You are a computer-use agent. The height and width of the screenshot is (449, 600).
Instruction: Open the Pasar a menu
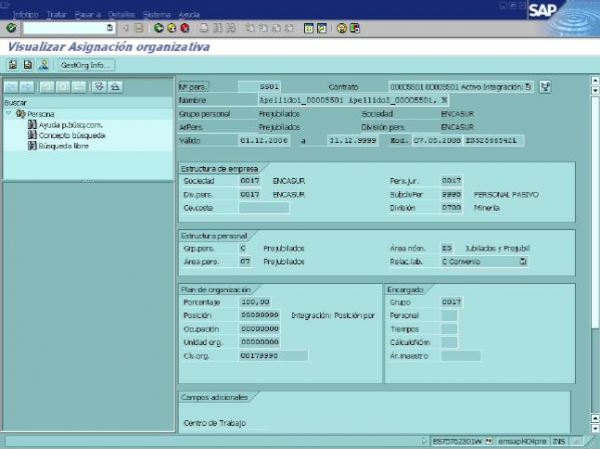88,15
